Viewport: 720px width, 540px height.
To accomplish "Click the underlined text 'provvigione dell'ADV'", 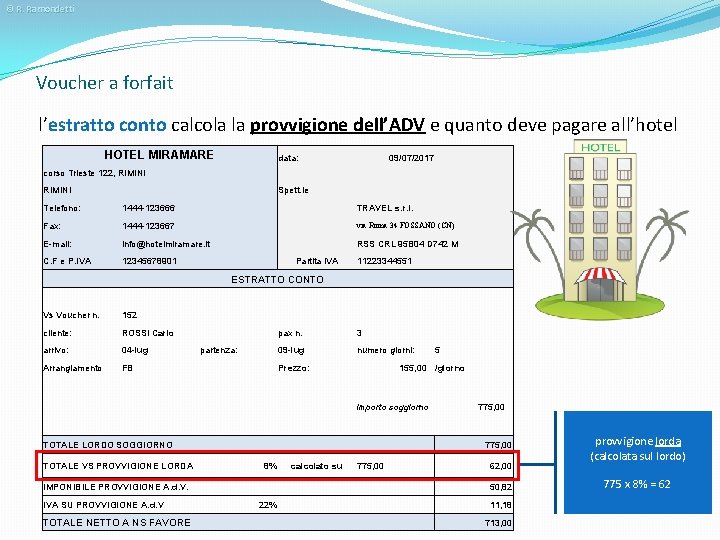I will 338,125.
